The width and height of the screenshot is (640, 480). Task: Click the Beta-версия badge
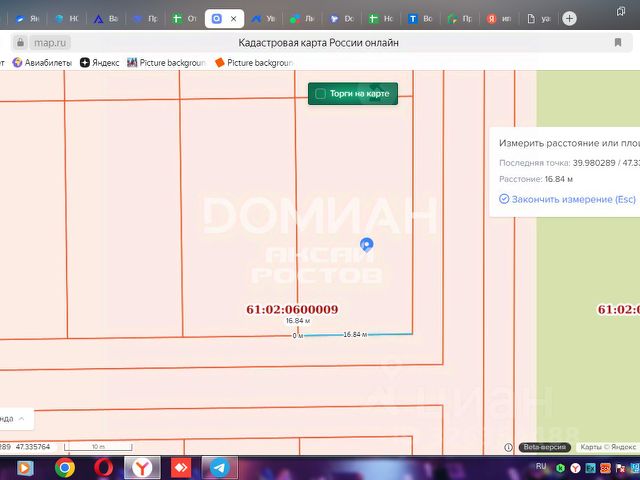coord(544,447)
